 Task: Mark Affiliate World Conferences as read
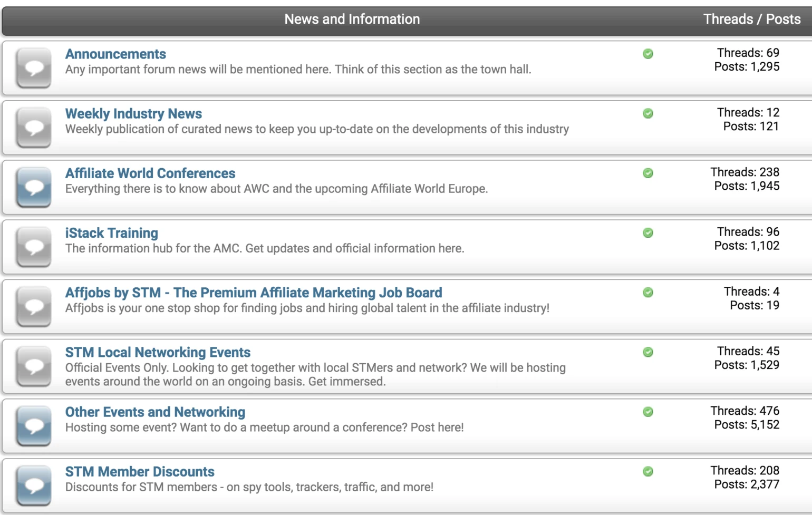(x=647, y=173)
